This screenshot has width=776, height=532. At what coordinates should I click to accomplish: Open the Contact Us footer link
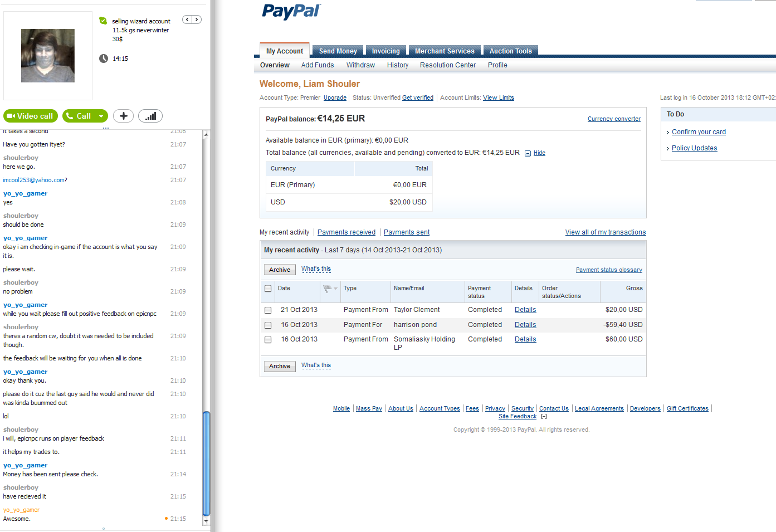[554, 408]
